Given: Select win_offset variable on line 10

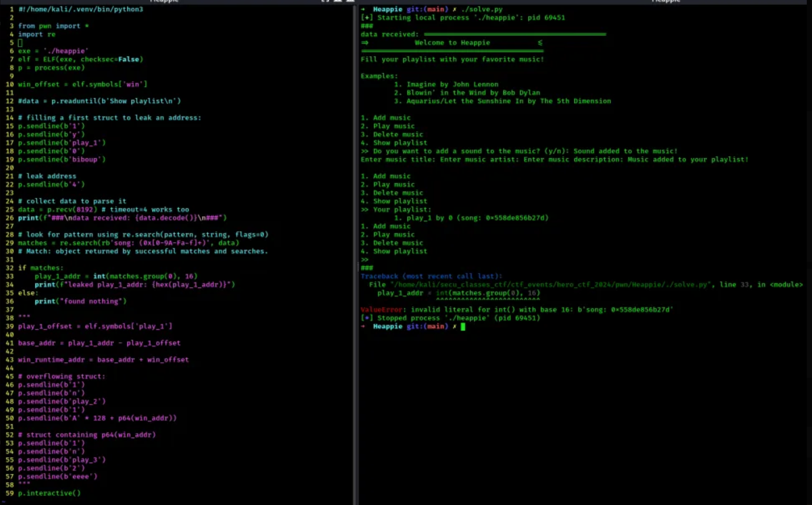Looking at the screenshot, I should tap(38, 84).
